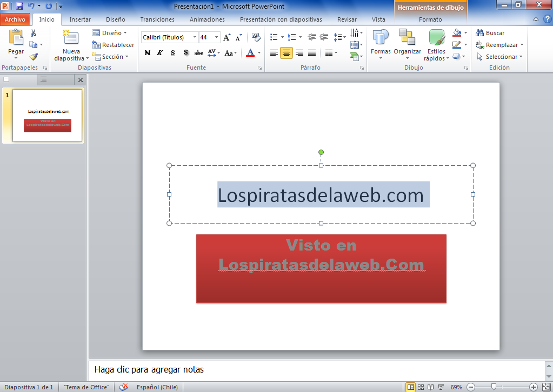Click the Nueva diapositiva icon
Viewport: 553px width, 392px height.
(x=70, y=38)
